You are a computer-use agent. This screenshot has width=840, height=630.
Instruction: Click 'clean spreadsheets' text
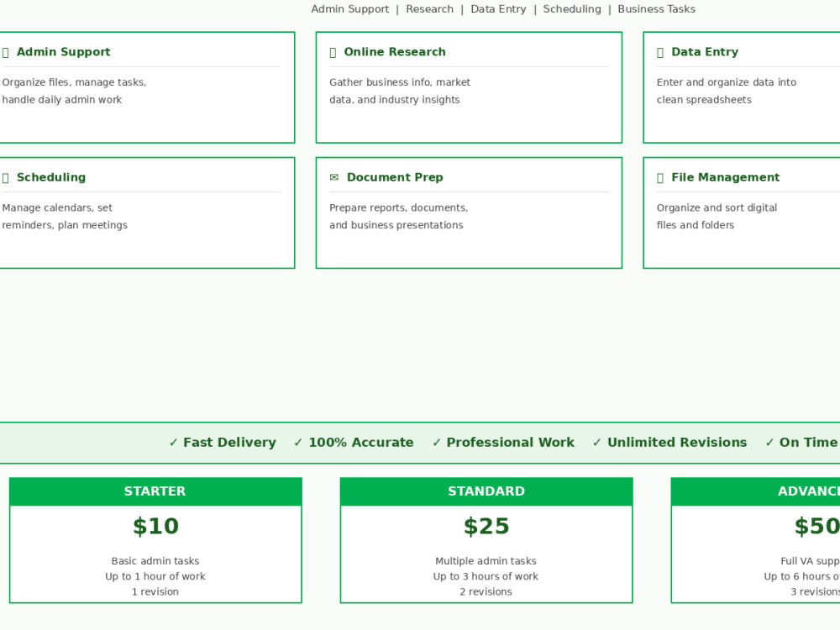[x=704, y=100]
